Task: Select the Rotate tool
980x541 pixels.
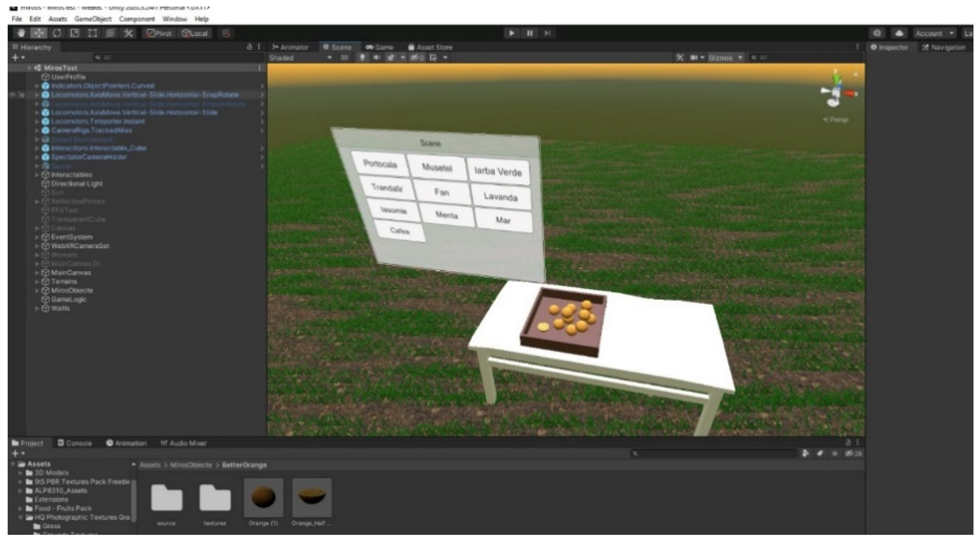Action: click(57, 33)
